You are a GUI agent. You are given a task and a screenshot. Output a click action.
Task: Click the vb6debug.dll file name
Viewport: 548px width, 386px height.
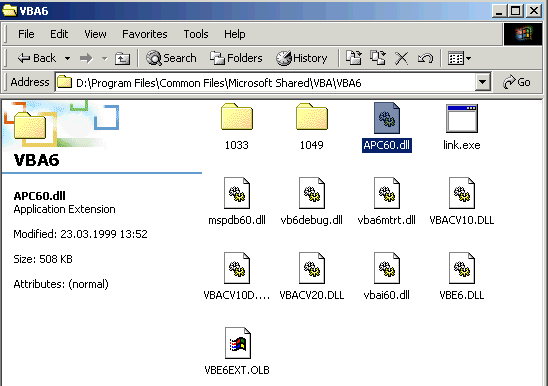312,220
